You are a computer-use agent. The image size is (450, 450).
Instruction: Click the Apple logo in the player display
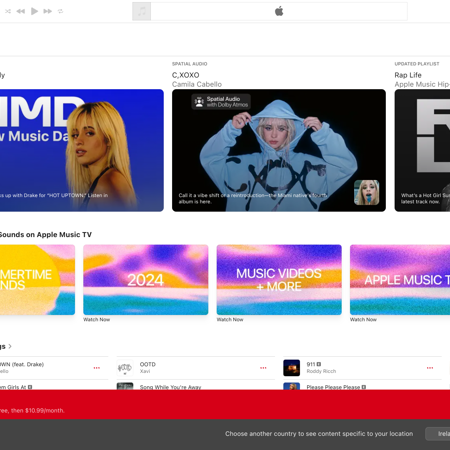[x=279, y=11]
